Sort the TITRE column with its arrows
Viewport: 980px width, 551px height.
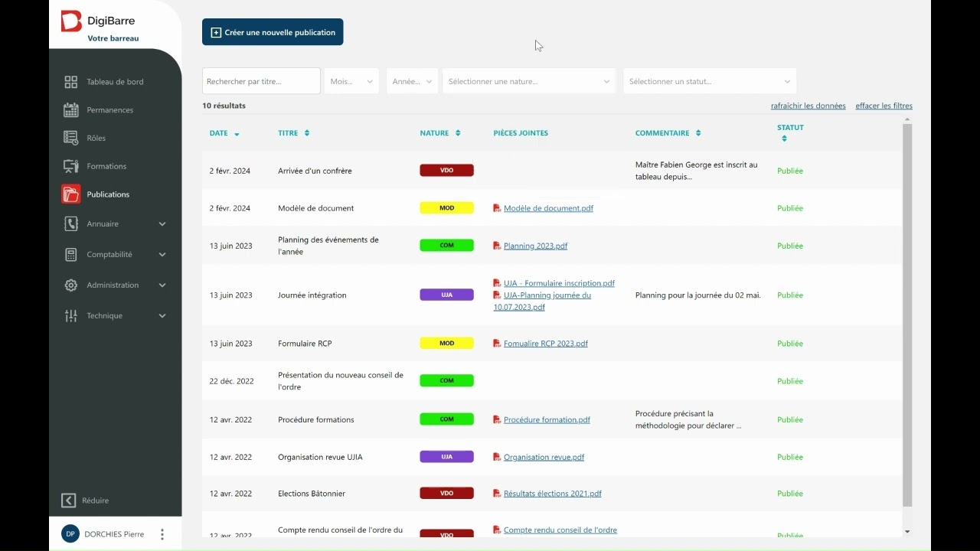click(307, 133)
